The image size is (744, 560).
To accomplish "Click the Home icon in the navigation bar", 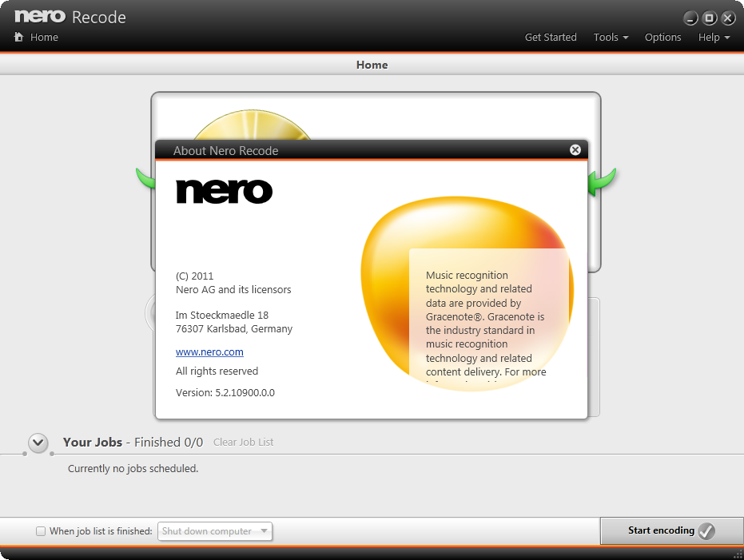I will pyautogui.click(x=18, y=37).
